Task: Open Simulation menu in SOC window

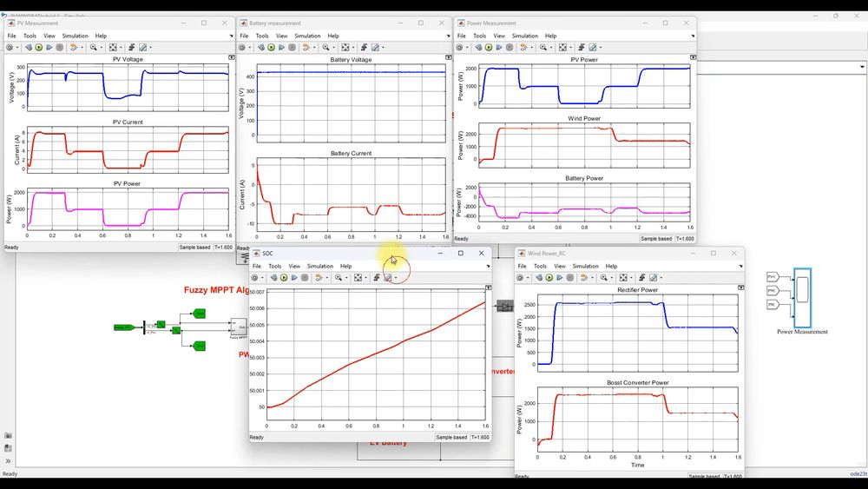Action: tap(320, 266)
